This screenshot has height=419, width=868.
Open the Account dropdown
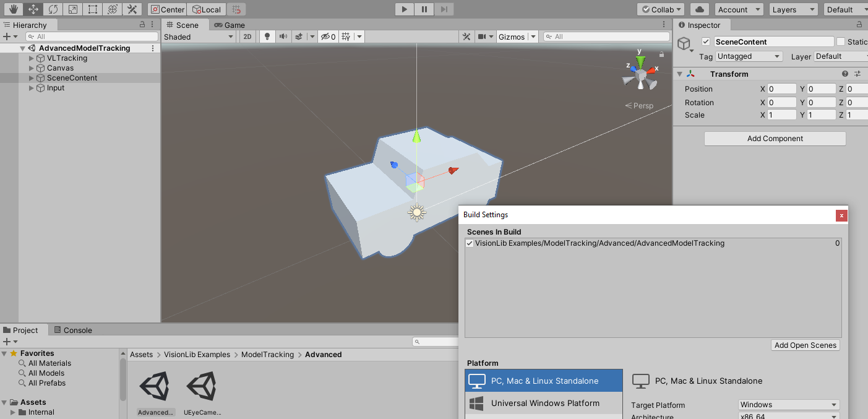[x=739, y=9]
